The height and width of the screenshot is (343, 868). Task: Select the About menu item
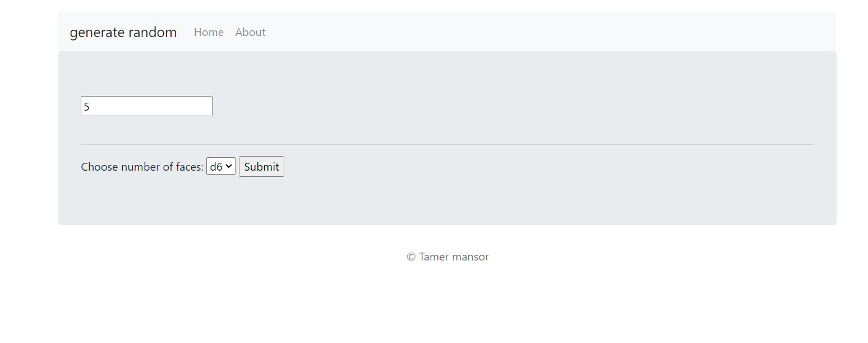tap(250, 32)
